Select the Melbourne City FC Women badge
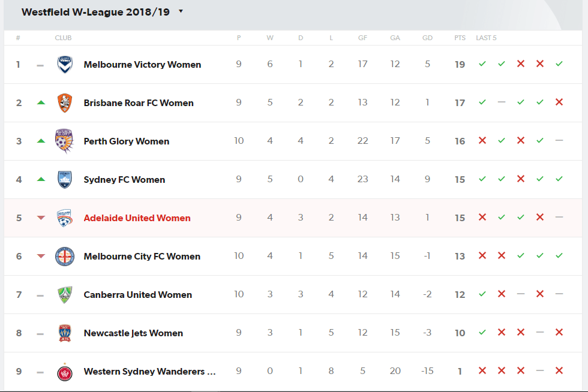The image size is (588, 392). 65,257
